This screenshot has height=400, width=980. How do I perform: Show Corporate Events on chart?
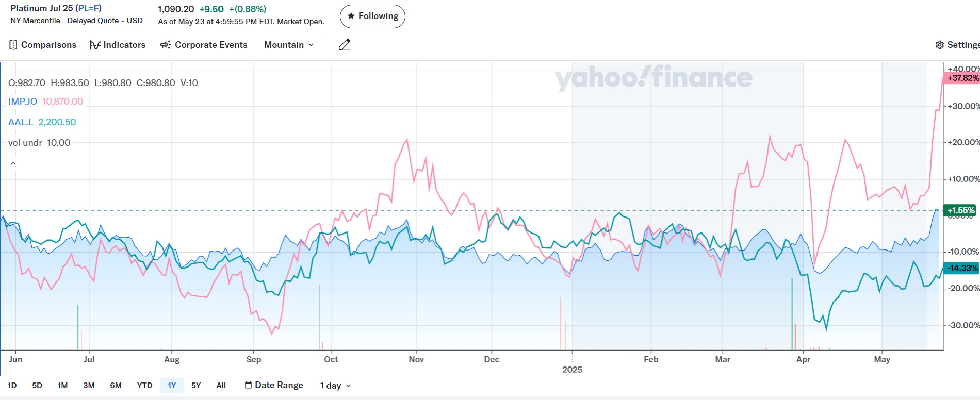click(204, 45)
